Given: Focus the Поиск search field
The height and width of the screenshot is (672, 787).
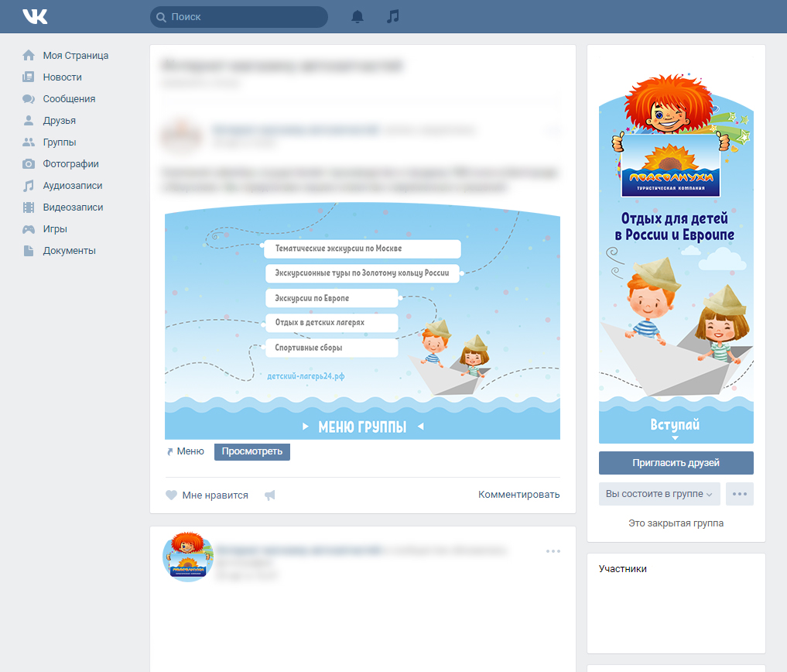Looking at the screenshot, I should tap(239, 17).
